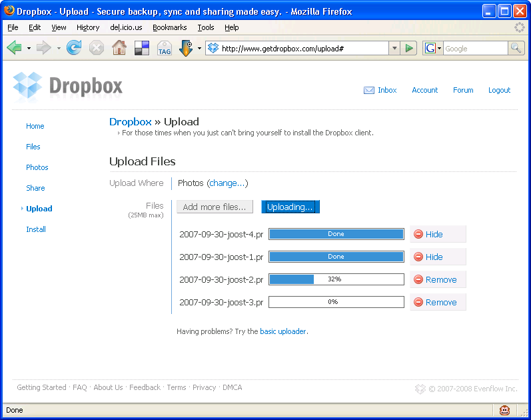Open Files in the sidebar
The height and width of the screenshot is (420, 531).
pyautogui.click(x=33, y=147)
